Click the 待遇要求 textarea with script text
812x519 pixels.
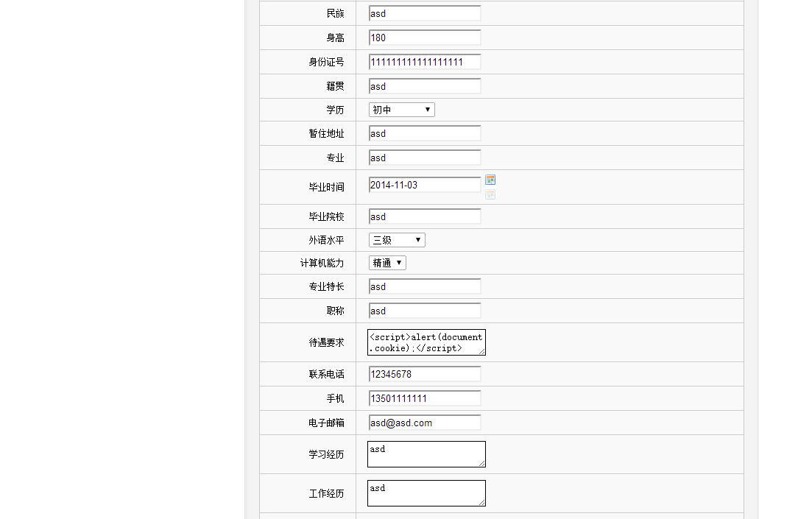tap(426, 342)
